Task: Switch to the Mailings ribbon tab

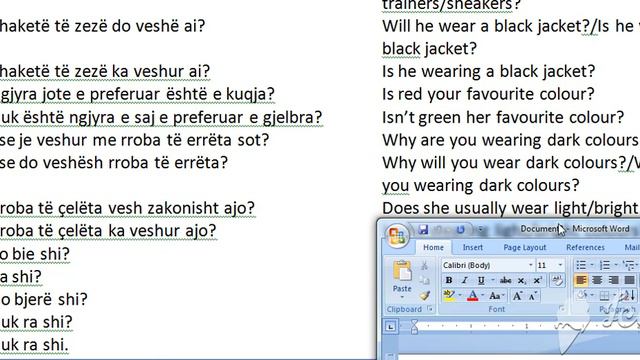Action: (x=631, y=247)
